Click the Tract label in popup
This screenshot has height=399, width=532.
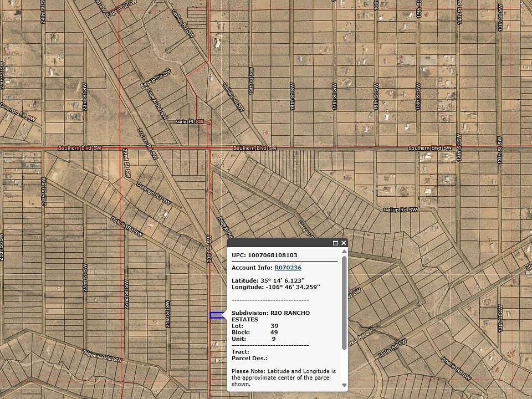(240, 352)
